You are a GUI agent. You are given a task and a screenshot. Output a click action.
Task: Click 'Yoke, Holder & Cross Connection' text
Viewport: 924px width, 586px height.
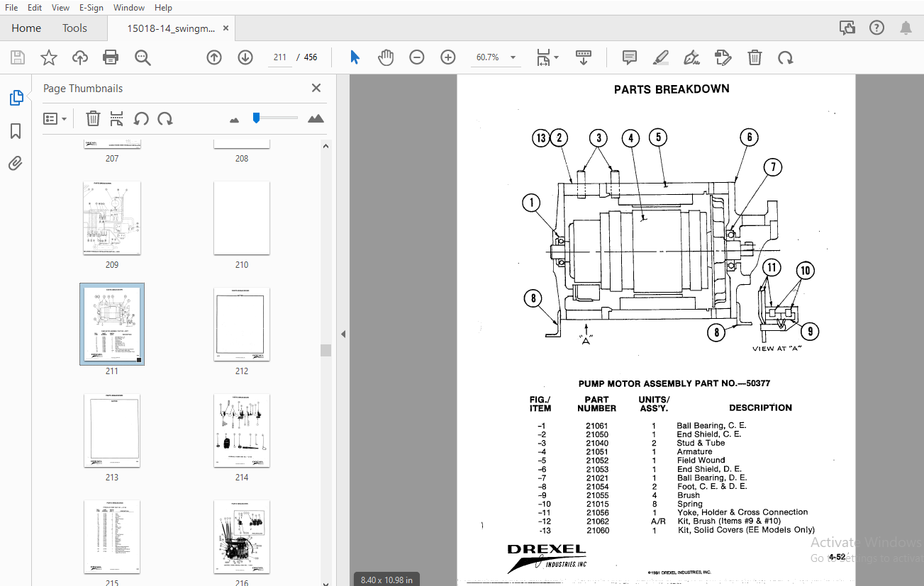[x=742, y=512]
